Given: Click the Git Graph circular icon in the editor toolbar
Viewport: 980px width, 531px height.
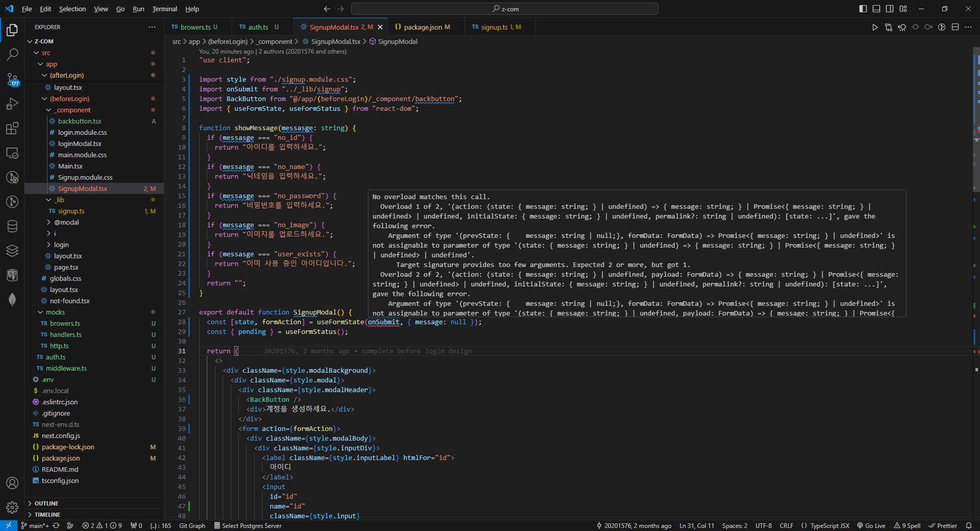Looking at the screenshot, I should [x=942, y=27].
